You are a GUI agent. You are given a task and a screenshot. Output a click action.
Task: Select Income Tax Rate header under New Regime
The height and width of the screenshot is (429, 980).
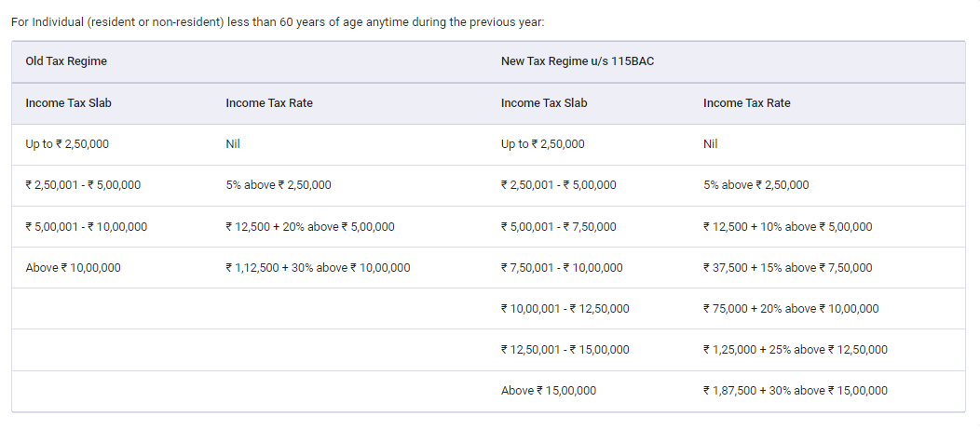(x=746, y=103)
